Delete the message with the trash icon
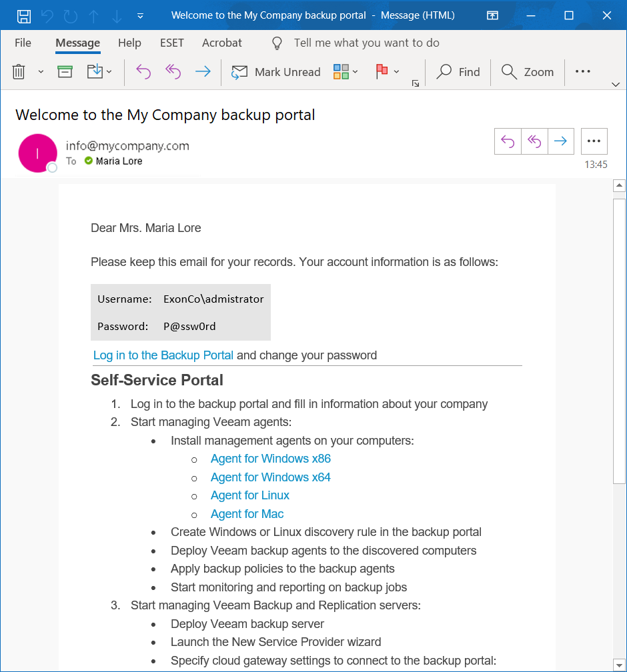Screen dimensions: 627x672 (19, 71)
